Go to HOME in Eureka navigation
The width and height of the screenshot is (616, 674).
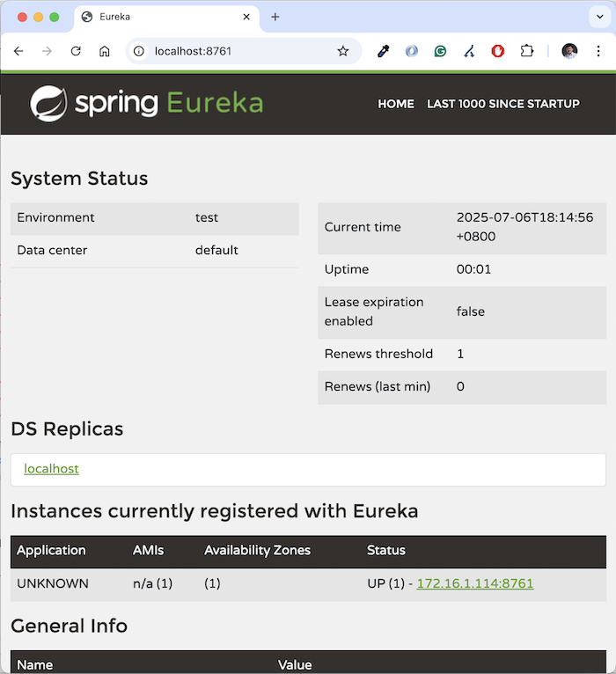(x=396, y=104)
